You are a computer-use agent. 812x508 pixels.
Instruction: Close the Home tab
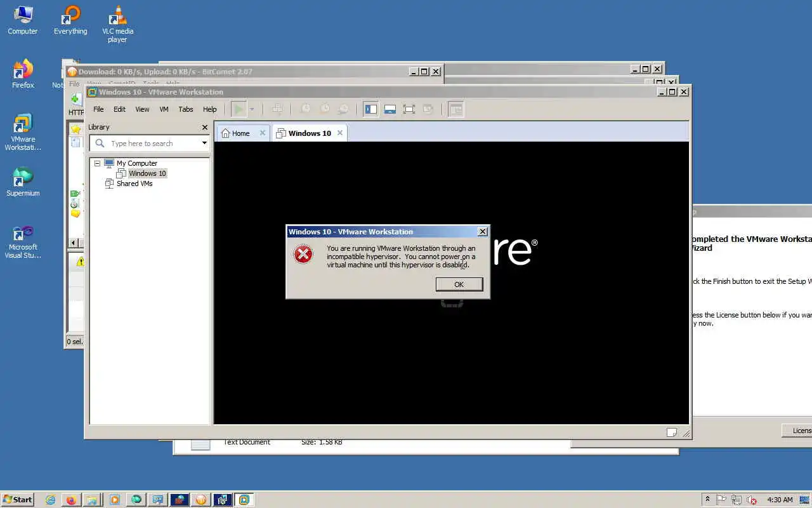point(263,133)
